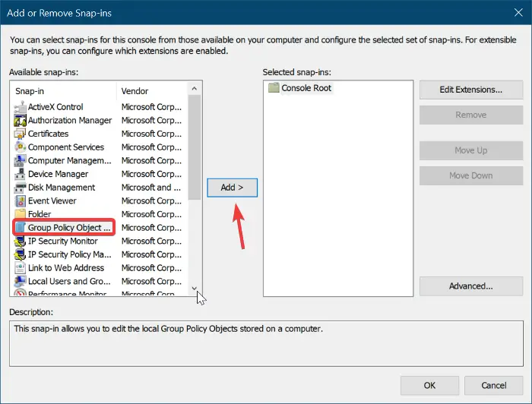Screen dimensions: 532x404
Task: Click the Authorization Manager icon
Action: 20,120
